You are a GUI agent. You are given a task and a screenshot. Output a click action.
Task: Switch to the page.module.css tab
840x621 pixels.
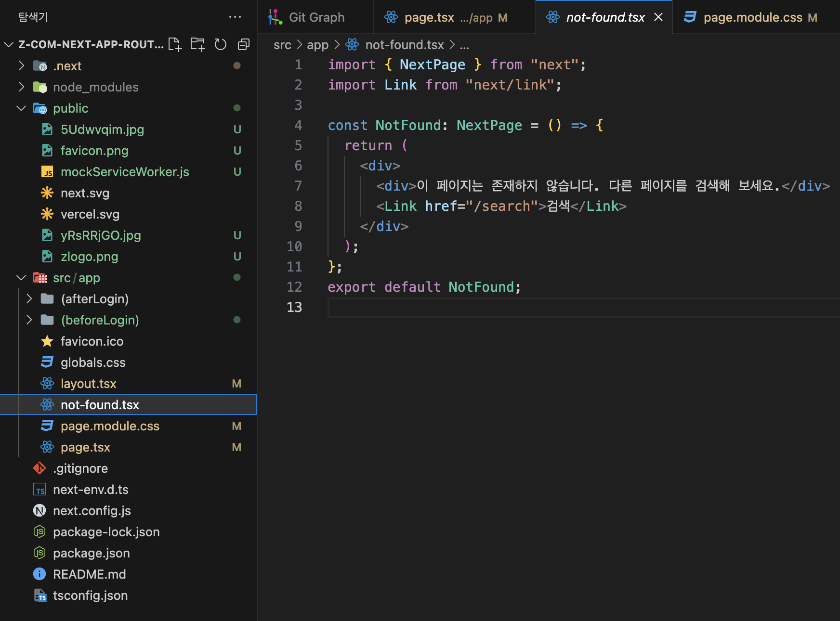[x=752, y=17]
